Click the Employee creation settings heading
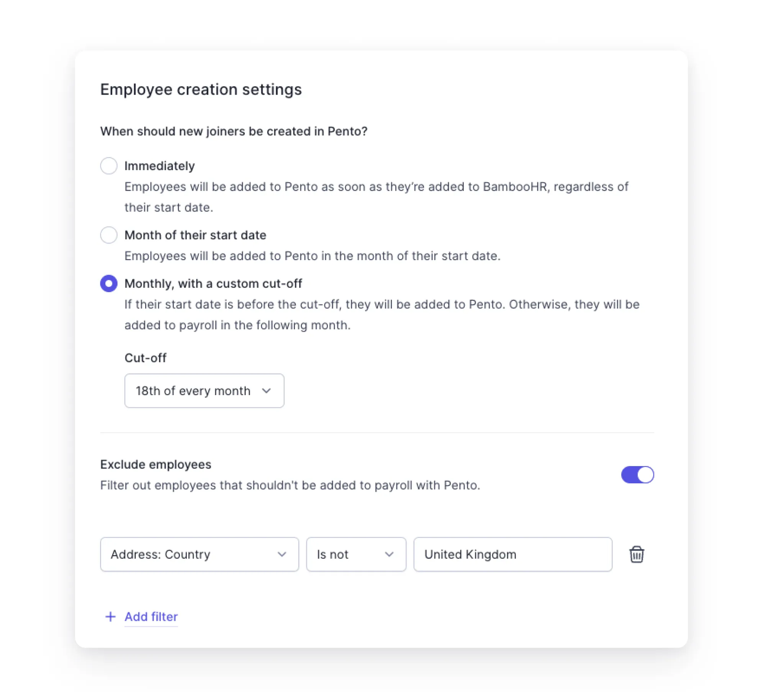The height and width of the screenshot is (700, 763). pos(201,90)
